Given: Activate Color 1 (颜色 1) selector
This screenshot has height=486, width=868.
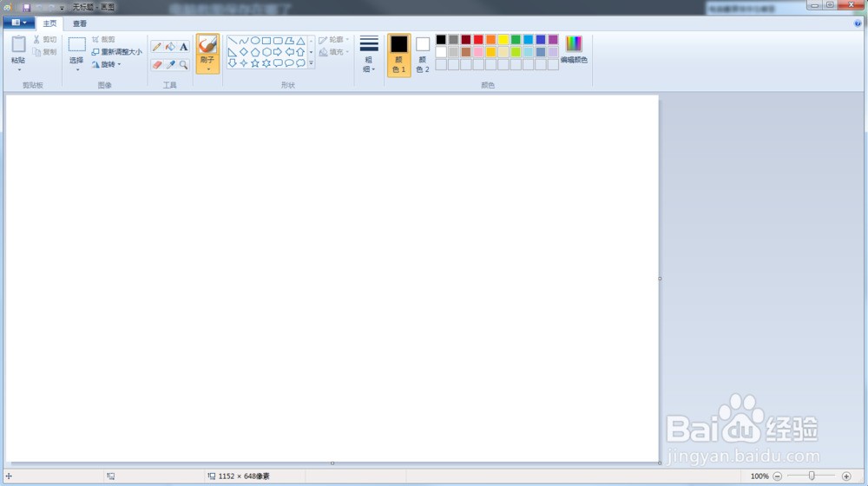Looking at the screenshot, I should point(399,55).
